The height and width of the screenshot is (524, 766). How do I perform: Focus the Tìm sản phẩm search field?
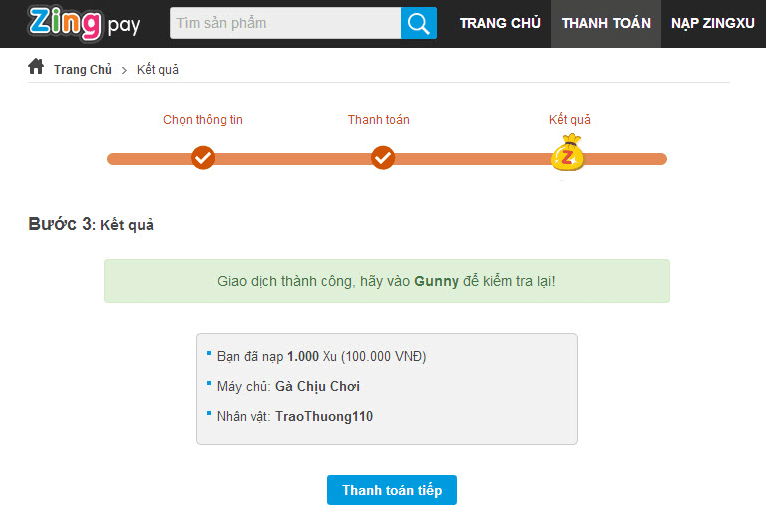pyautogui.click(x=285, y=23)
